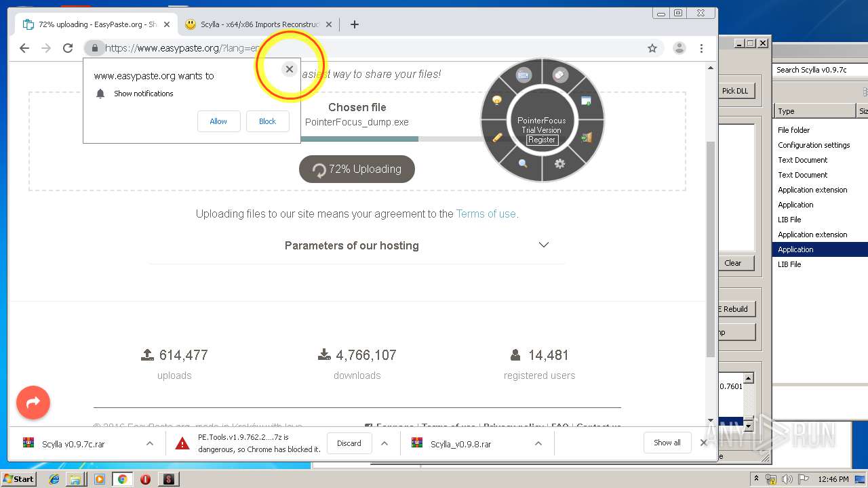Open the Scylla_v0.9.8.rar download item

(462, 444)
